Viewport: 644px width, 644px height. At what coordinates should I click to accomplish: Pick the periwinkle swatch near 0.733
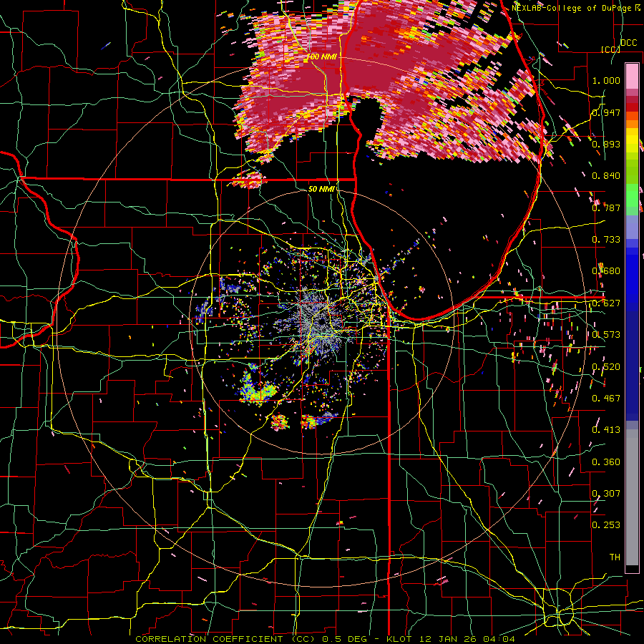pos(632,227)
